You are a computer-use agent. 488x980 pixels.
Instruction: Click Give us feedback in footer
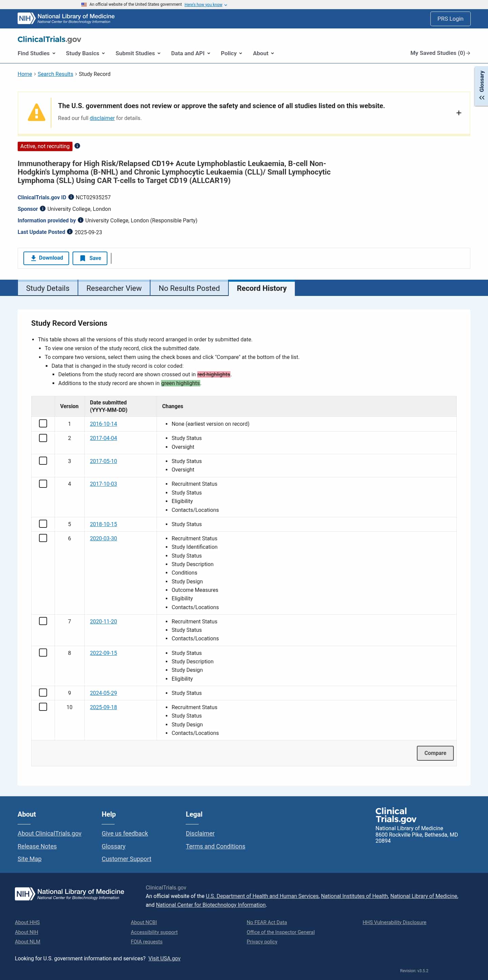click(x=125, y=833)
